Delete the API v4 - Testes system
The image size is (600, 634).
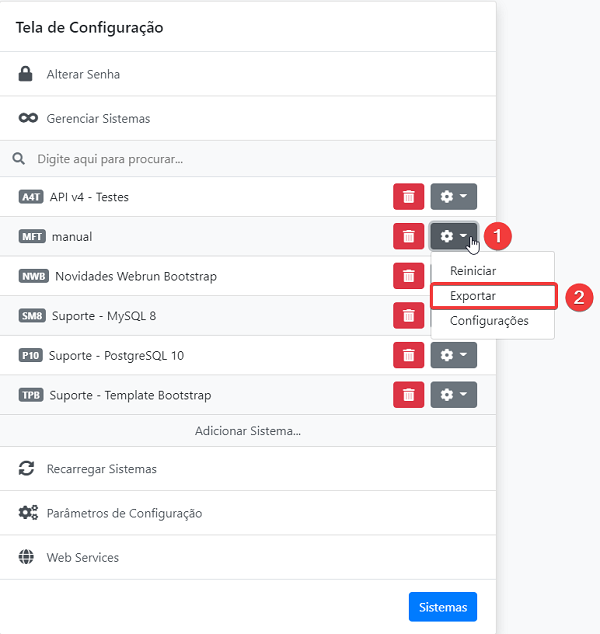(408, 197)
